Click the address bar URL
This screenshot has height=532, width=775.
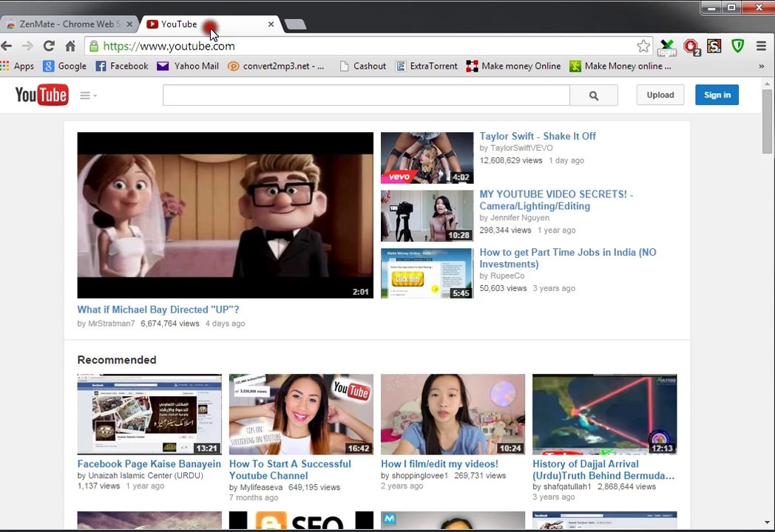[169, 47]
